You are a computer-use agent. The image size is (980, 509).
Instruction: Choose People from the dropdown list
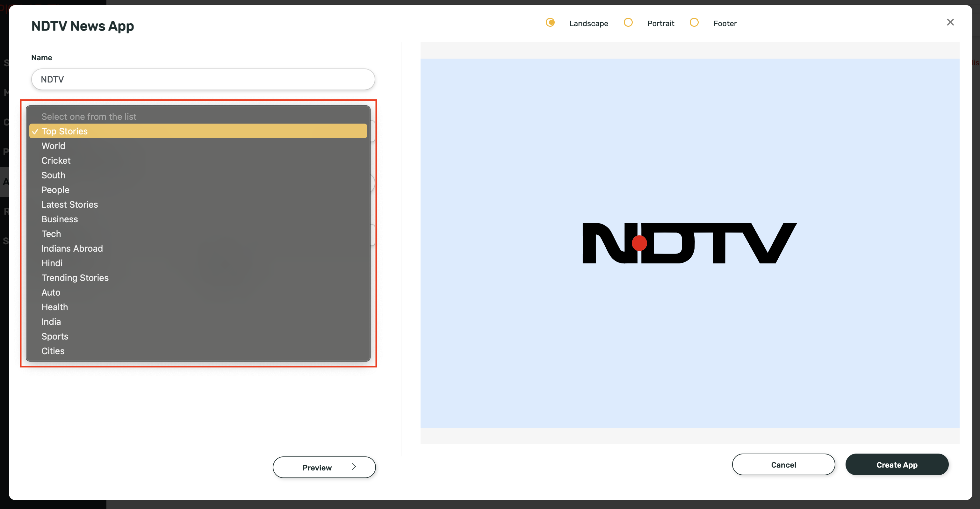(x=198, y=190)
